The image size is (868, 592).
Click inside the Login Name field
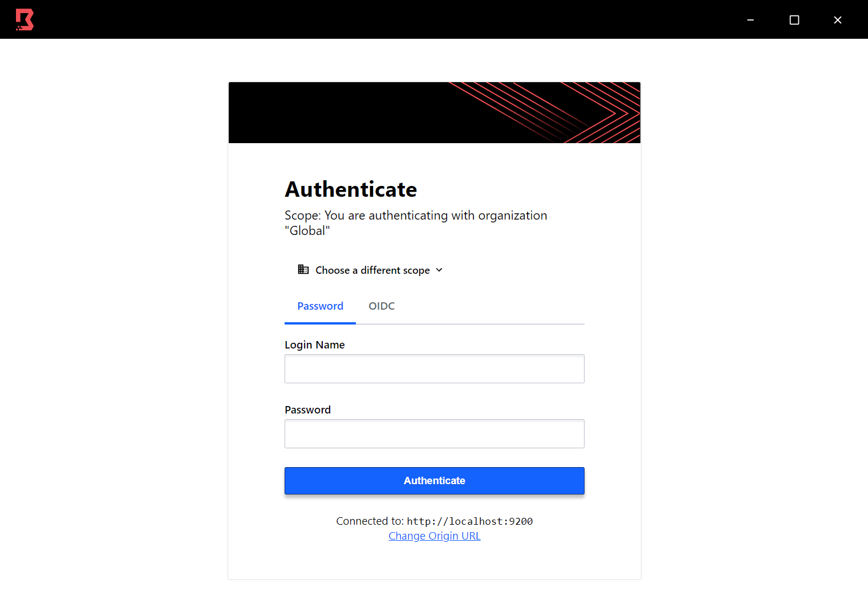coord(434,368)
